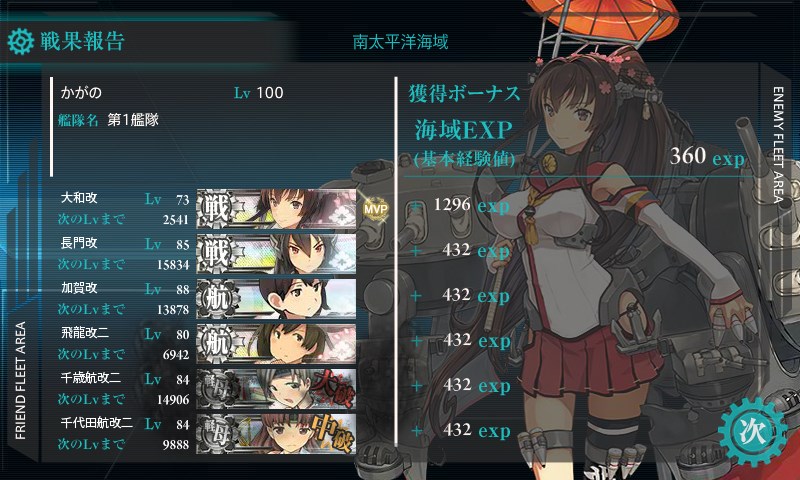Viewport: 800px width, 480px height.
Task: Click the ENEMY FLEET AREA side label
Action: click(778, 145)
